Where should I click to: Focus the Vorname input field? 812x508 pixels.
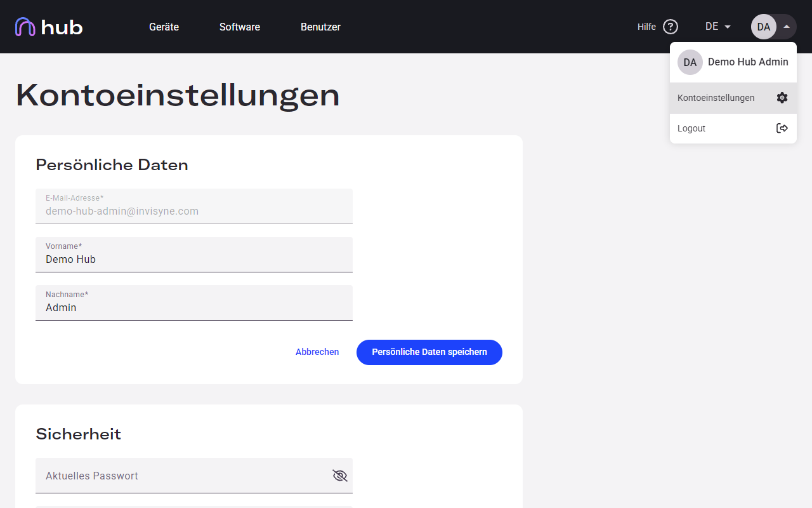click(x=194, y=254)
